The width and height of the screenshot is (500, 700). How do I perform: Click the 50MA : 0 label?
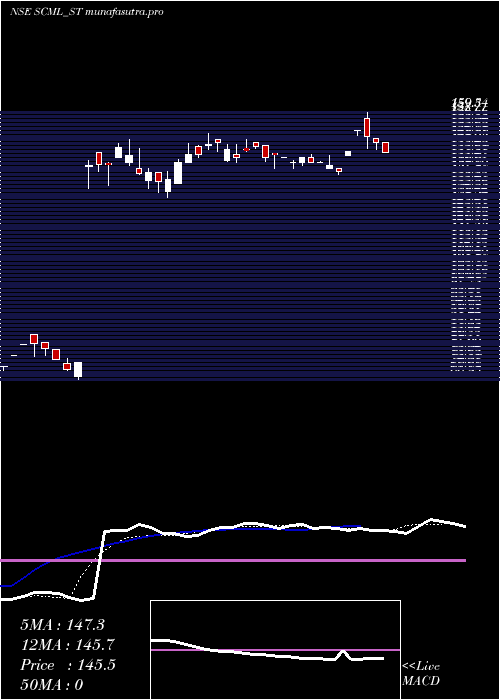tap(51, 684)
